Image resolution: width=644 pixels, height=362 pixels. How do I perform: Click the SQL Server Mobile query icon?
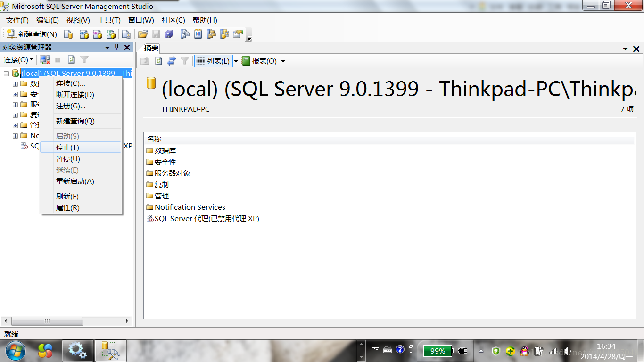126,34
